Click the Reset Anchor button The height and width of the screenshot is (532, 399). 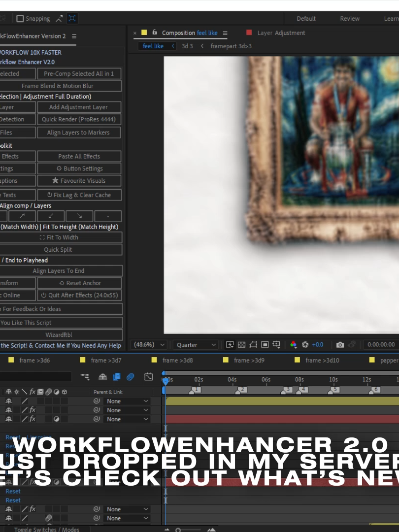tap(79, 283)
